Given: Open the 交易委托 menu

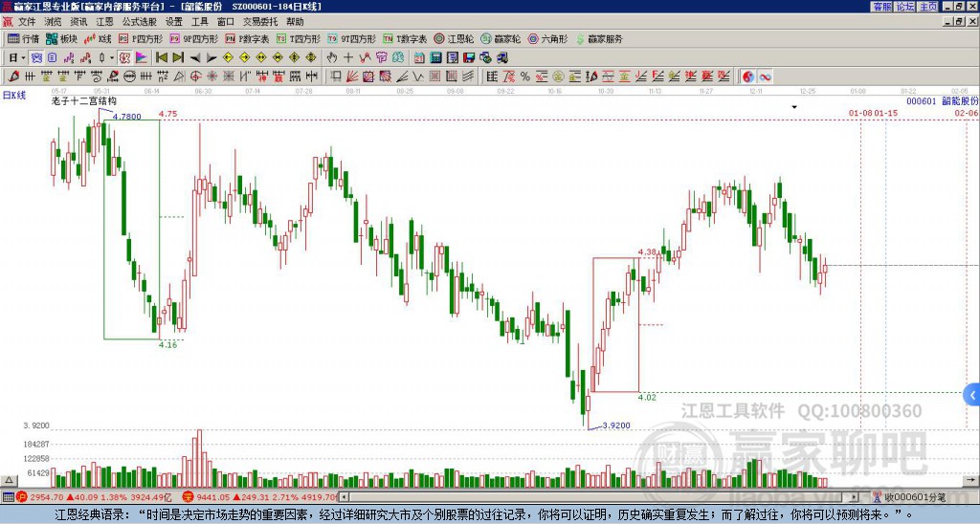Looking at the screenshot, I should tap(260, 22).
